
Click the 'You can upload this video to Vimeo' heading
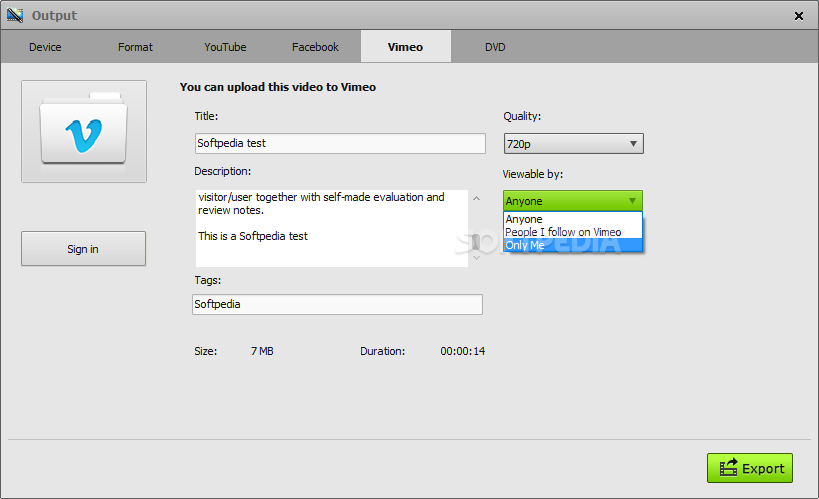click(x=278, y=87)
